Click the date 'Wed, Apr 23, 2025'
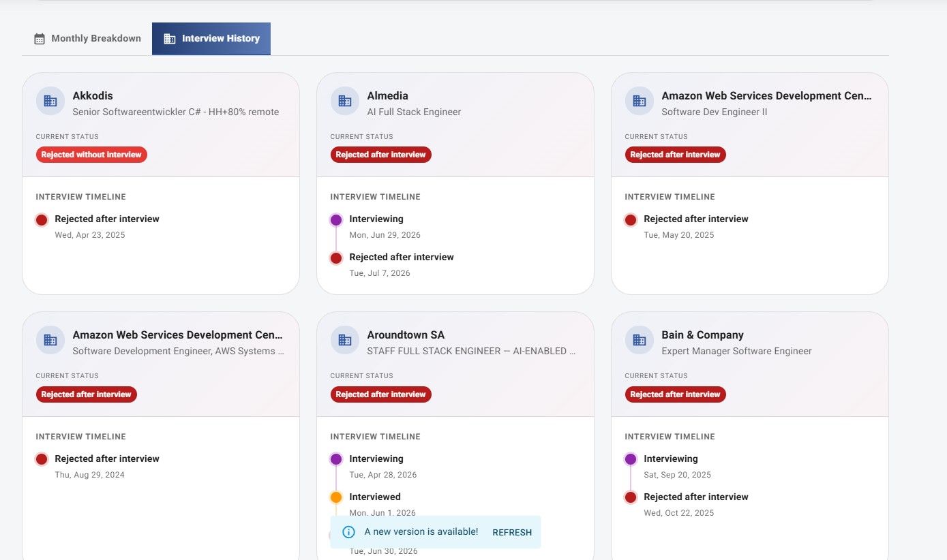The width and height of the screenshot is (947, 560). coord(90,235)
